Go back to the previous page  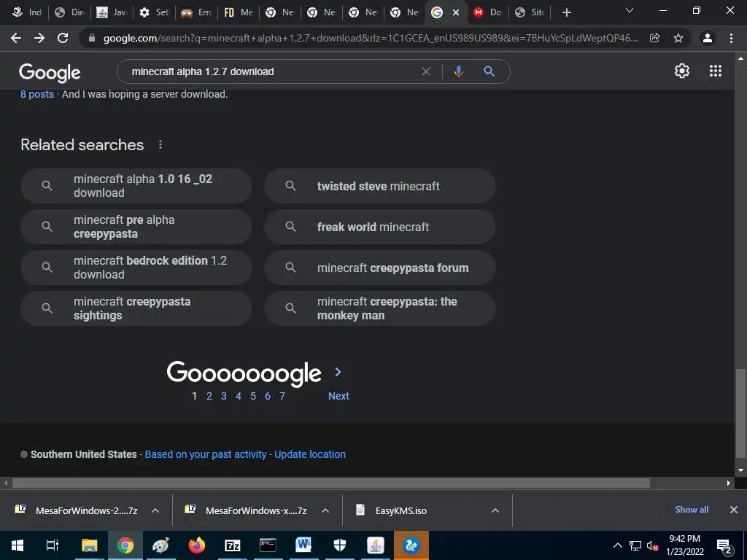pos(16,38)
